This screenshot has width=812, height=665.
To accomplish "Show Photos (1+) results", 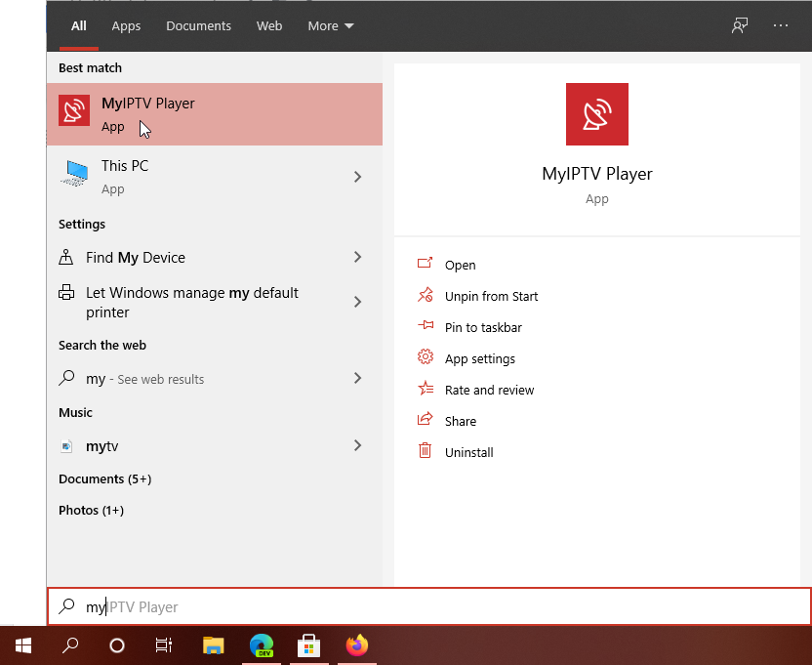I will click(91, 510).
